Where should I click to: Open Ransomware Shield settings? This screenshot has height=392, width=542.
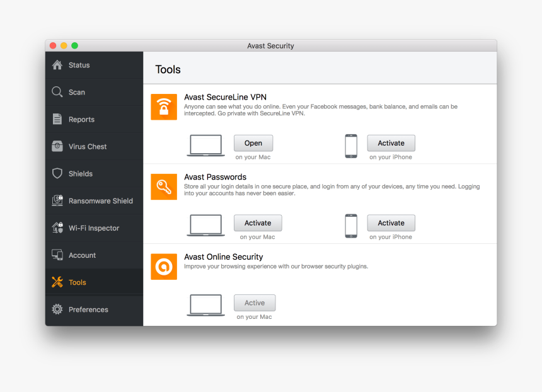tap(94, 201)
